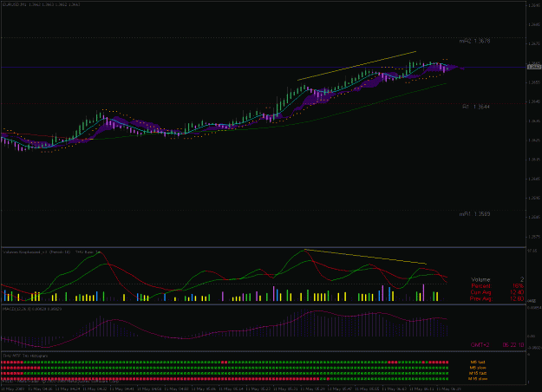Click the M15 slow row label
This screenshot has height=392, width=542.
pos(478,379)
